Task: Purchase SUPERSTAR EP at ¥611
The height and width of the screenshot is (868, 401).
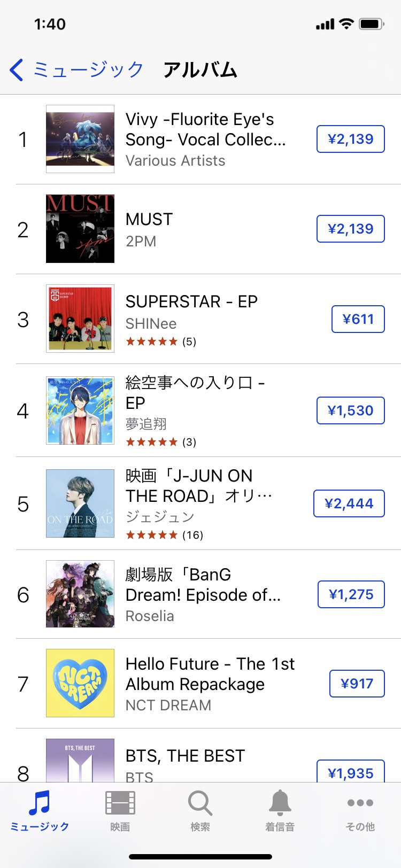Action: (x=358, y=319)
